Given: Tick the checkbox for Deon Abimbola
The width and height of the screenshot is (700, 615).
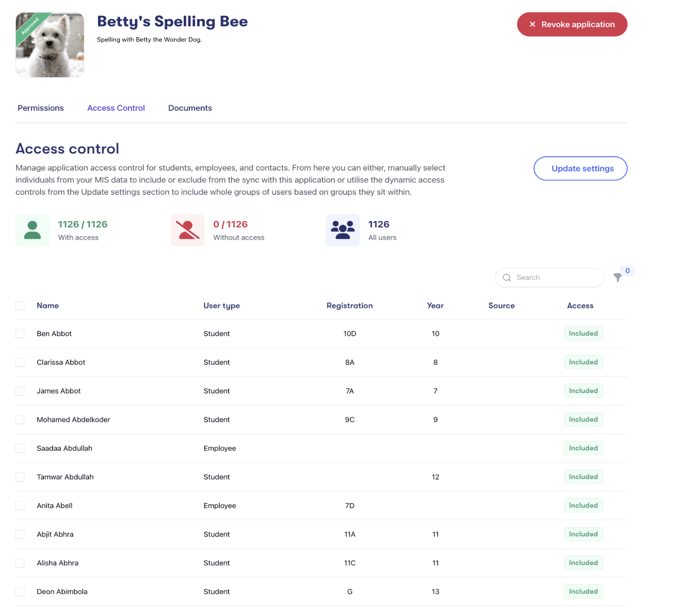Looking at the screenshot, I should pyautogui.click(x=20, y=592).
